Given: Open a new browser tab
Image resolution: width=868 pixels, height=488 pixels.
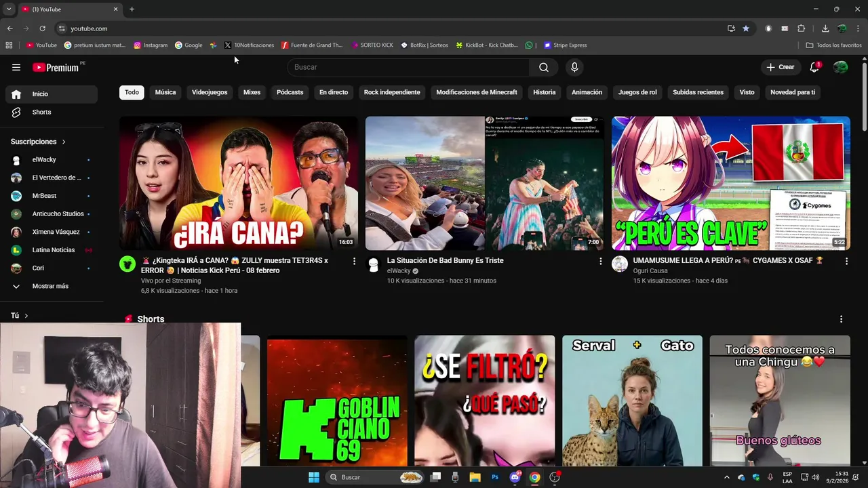Looking at the screenshot, I should point(132,9).
